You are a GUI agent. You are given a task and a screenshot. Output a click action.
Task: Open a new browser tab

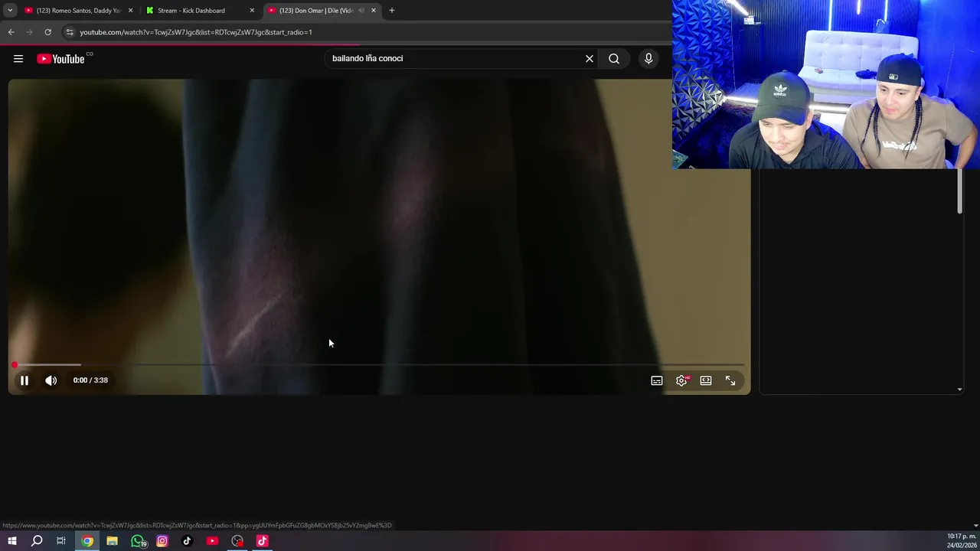coord(392,11)
